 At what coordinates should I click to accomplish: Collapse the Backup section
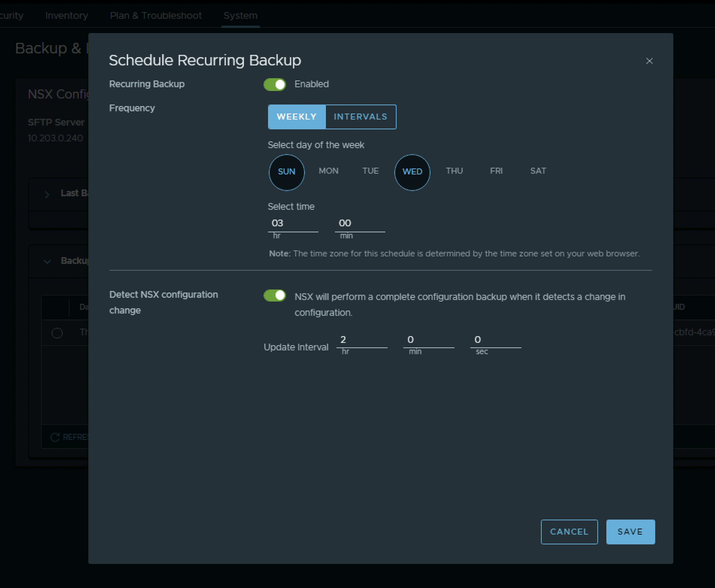coord(47,261)
